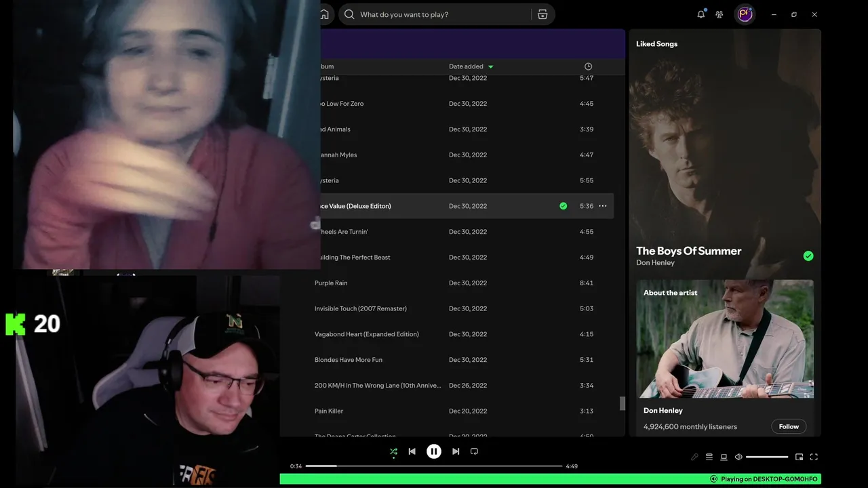Select Blondes Have More Fun album
Viewport: 868px width, 488px height.
(349, 360)
